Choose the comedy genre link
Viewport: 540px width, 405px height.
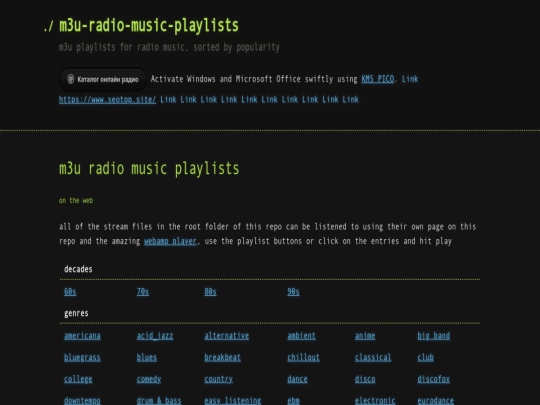click(x=148, y=379)
